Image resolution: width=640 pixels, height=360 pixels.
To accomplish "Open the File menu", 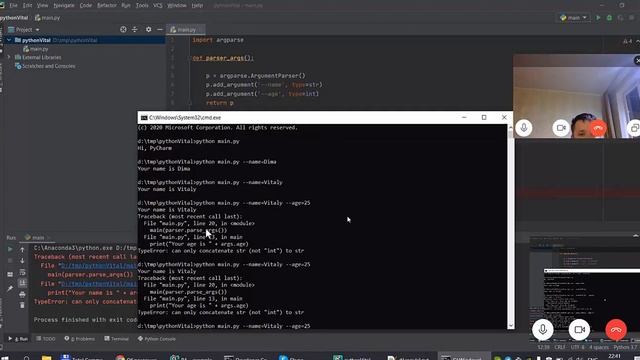I will coord(13,5).
